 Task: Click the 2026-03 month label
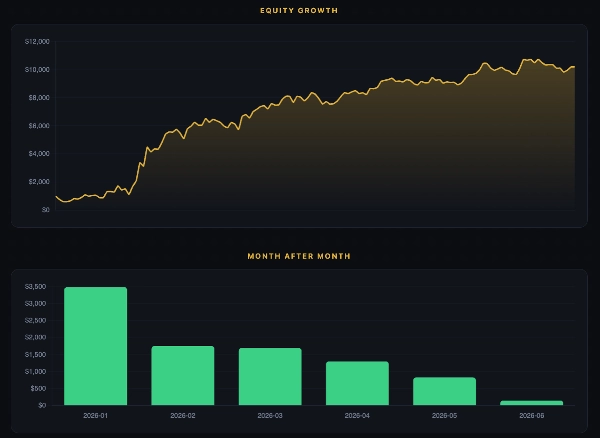(x=270, y=415)
